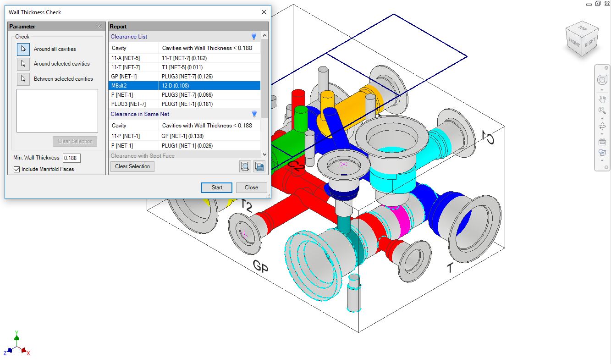This screenshot has width=611, height=364.
Task: Select the Pan hand tool in navigation bar
Action: pos(602,99)
